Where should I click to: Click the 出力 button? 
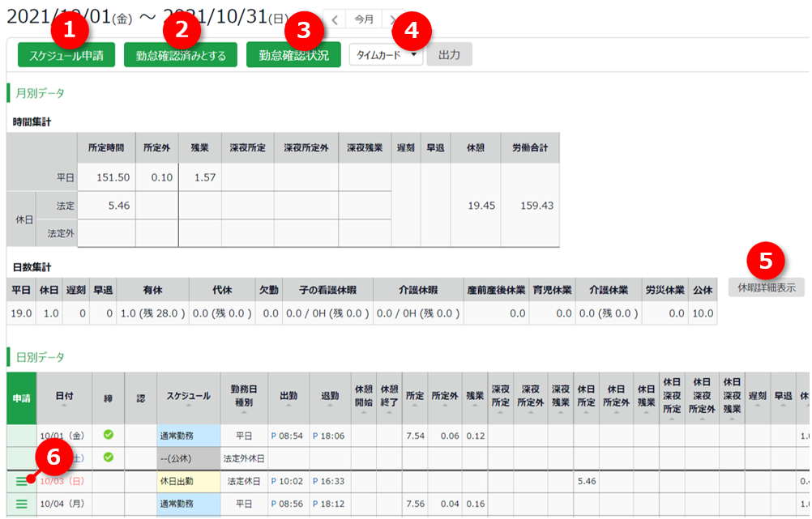click(449, 55)
